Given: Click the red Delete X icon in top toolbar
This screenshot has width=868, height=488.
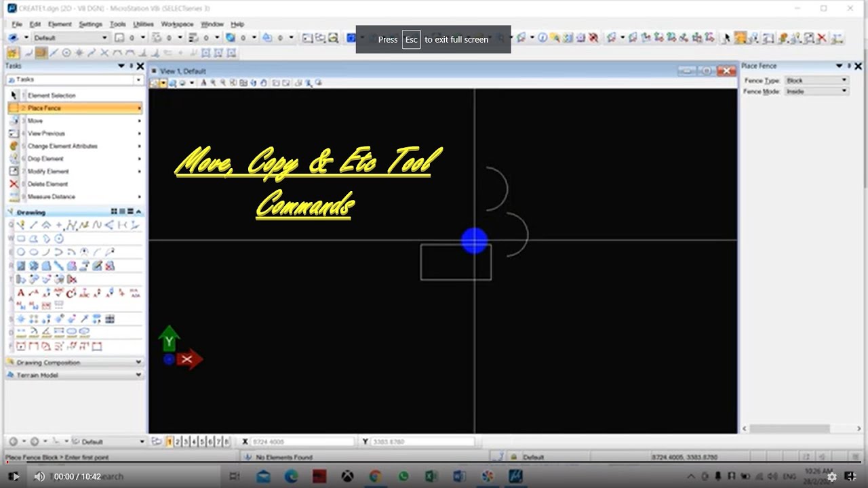Looking at the screenshot, I should coord(822,39).
